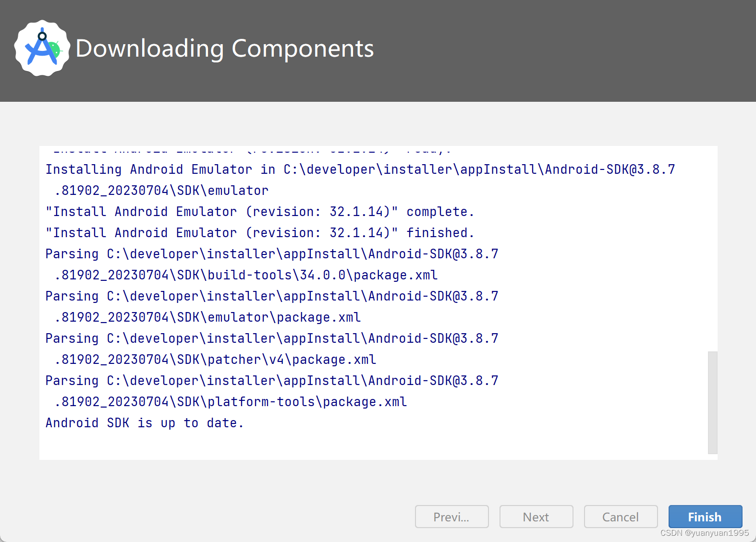The height and width of the screenshot is (542, 756).
Task: Click the SDK\emulator\package.xml path line
Action: pyautogui.click(x=207, y=317)
